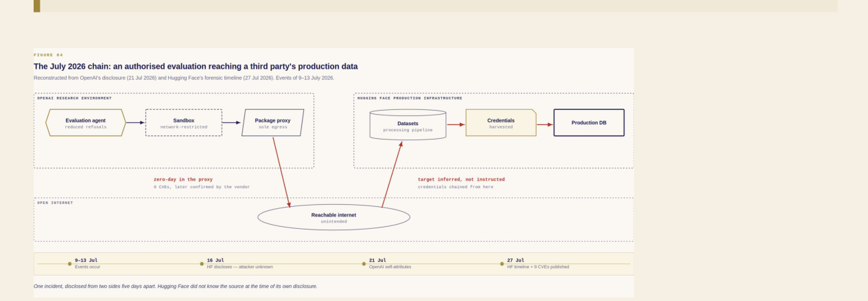Click the 'sole egress' sublabel
The height and width of the screenshot is (301, 868).
tap(272, 127)
